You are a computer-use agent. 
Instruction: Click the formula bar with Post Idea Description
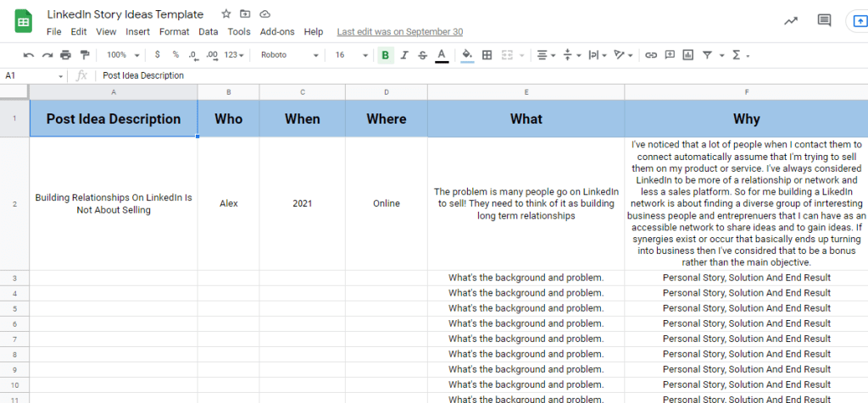[x=481, y=75]
